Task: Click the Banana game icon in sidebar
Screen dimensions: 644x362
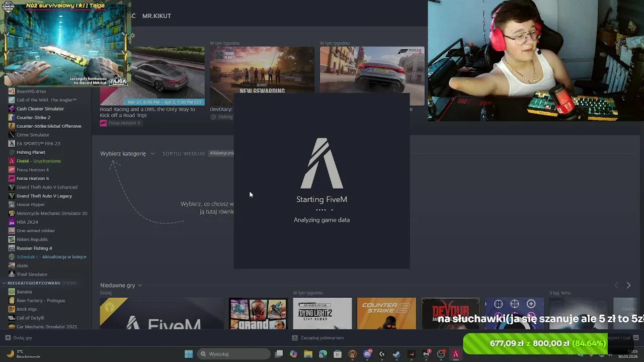Action: point(12,292)
